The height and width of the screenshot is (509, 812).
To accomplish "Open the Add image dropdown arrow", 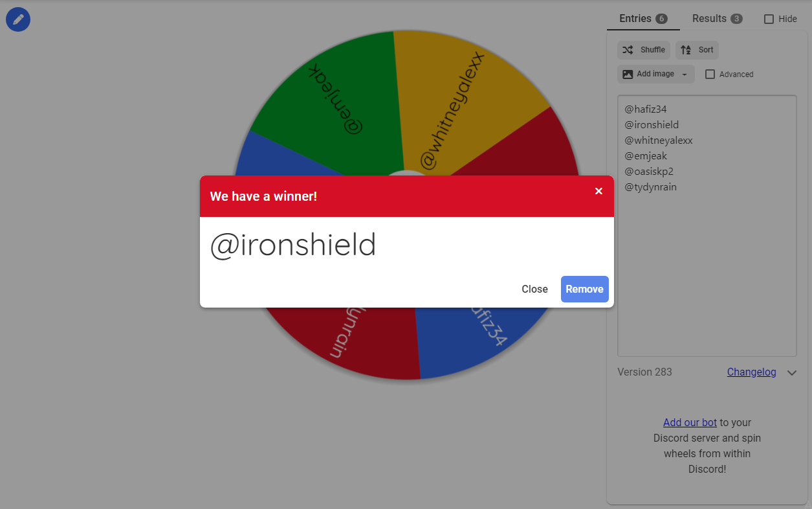I will pos(685,74).
